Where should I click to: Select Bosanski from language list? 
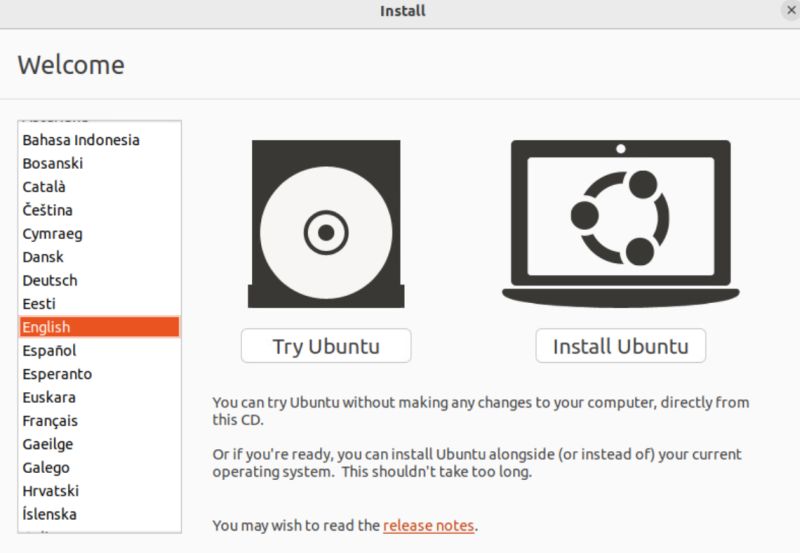99,163
